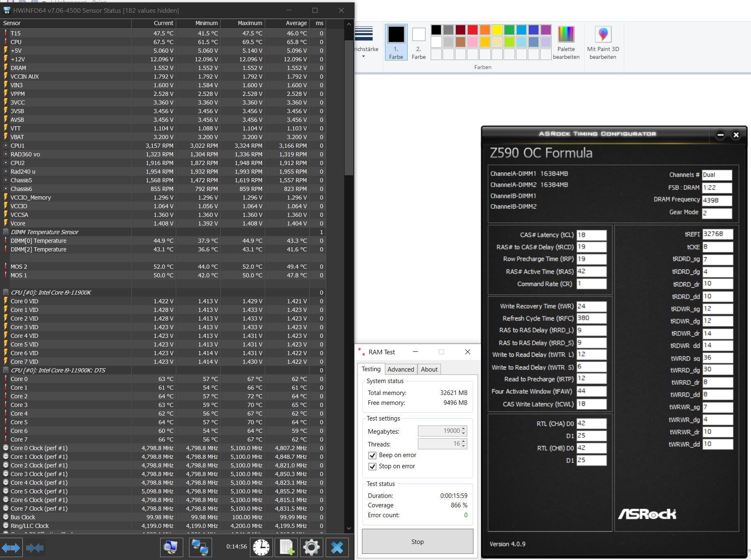Maximize the HWiNFO64 sensor window
The width and height of the screenshot is (751, 560).
(x=315, y=10)
